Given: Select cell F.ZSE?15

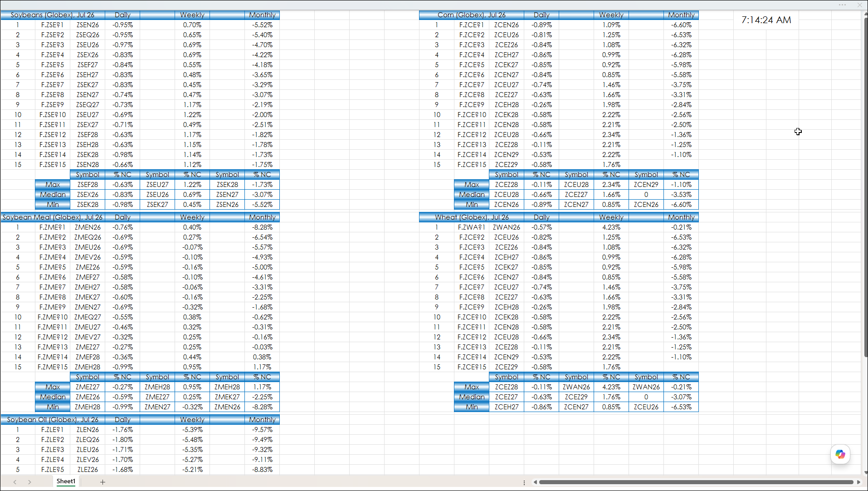Looking at the screenshot, I should (53, 165).
